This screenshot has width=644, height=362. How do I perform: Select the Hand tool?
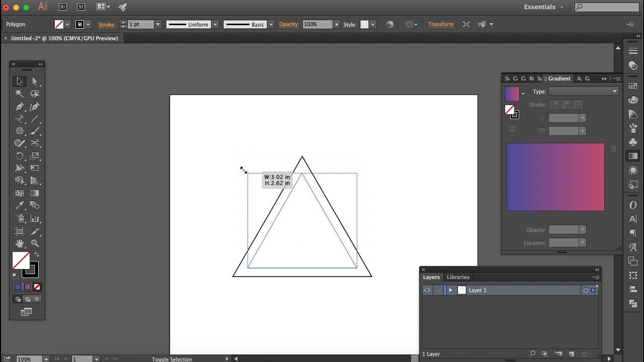pyautogui.click(x=20, y=243)
